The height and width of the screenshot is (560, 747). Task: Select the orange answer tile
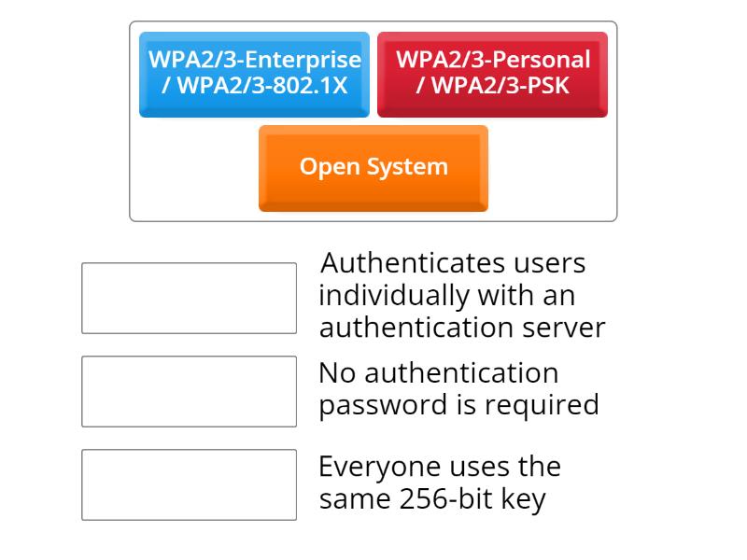(373, 167)
